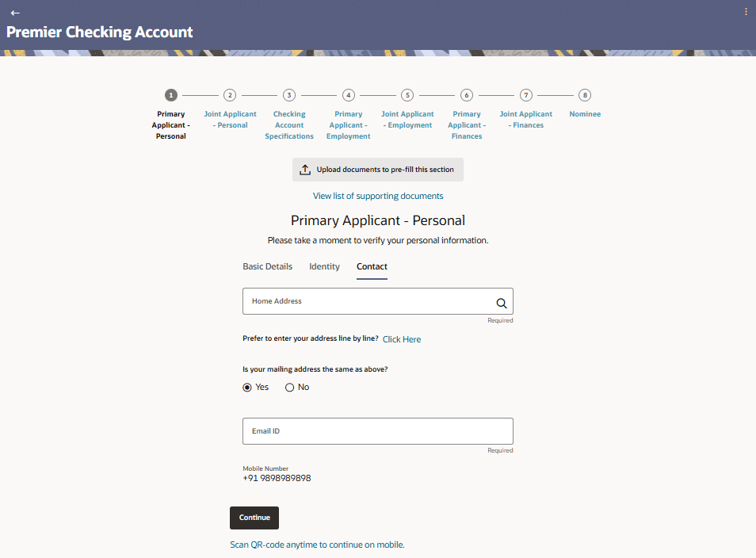Open Checking Account Specifications step label
Viewport: 756px width, 558px height.
(288, 125)
